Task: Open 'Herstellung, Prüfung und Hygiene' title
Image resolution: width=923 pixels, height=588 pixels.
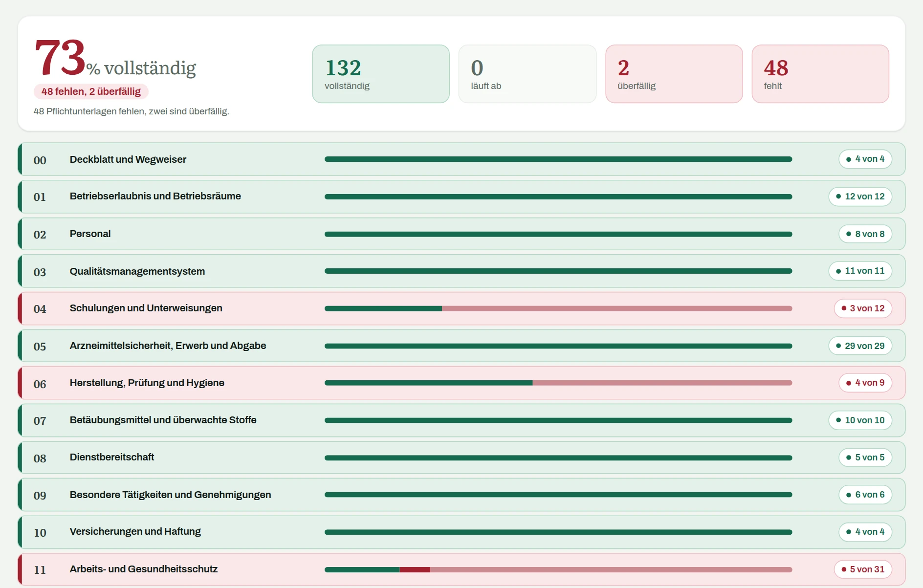Action: point(147,383)
